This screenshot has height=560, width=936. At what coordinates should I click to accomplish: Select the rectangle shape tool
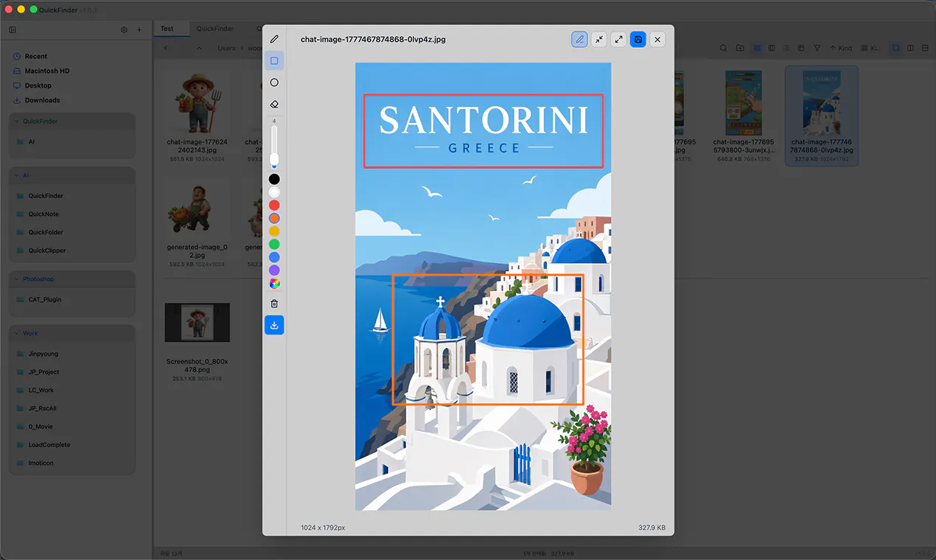(x=274, y=60)
